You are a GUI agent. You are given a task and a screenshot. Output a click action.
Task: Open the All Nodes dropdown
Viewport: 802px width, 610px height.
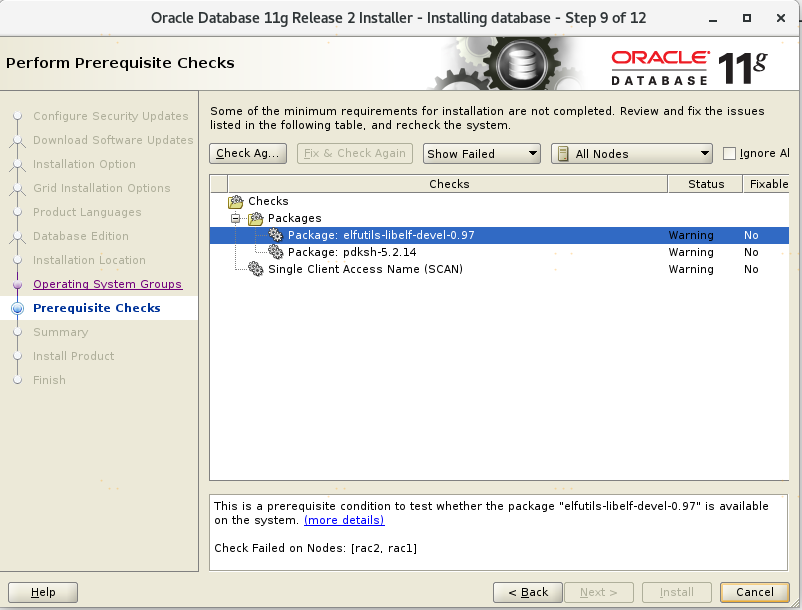[631, 154]
